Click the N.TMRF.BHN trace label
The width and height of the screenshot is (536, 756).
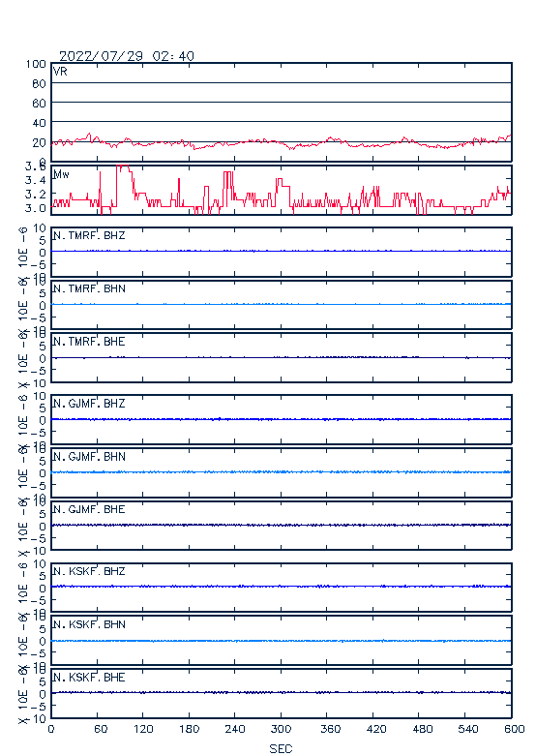click(x=89, y=288)
